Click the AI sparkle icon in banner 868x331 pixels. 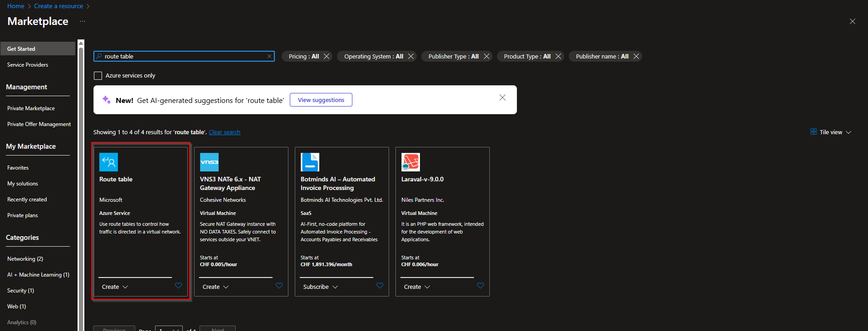[x=107, y=100]
